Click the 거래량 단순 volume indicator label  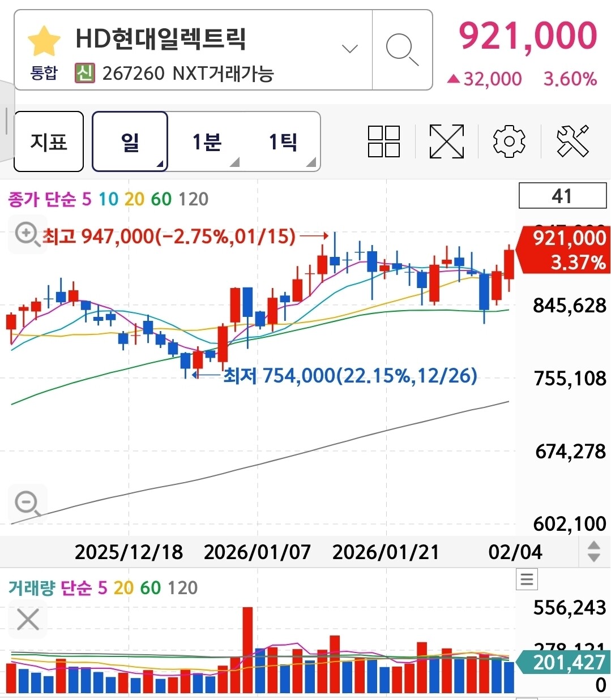(50, 588)
